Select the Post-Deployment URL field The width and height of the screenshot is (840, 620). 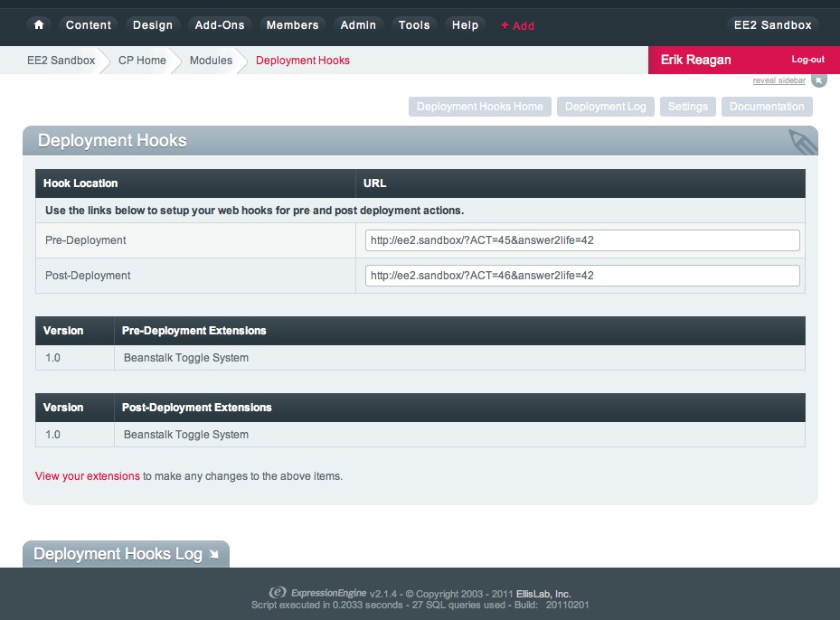582,276
